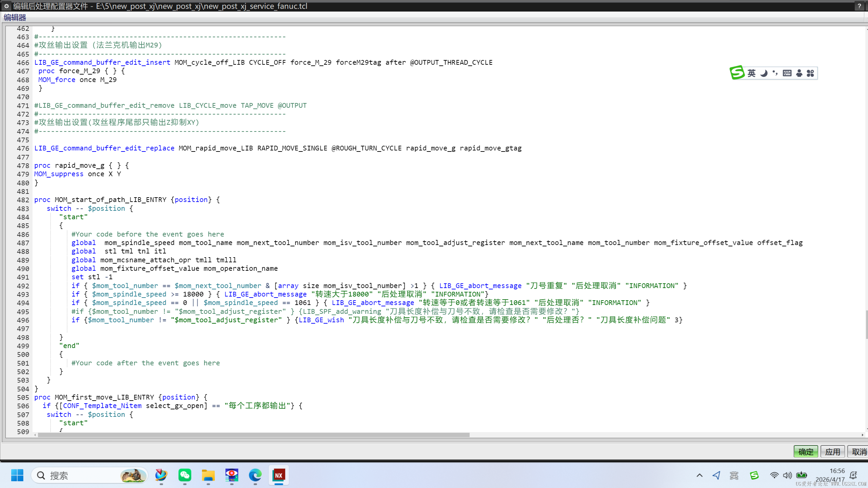Viewport: 868px width, 488px height.
Task: Click the battery charging icon
Action: pyautogui.click(x=802, y=475)
